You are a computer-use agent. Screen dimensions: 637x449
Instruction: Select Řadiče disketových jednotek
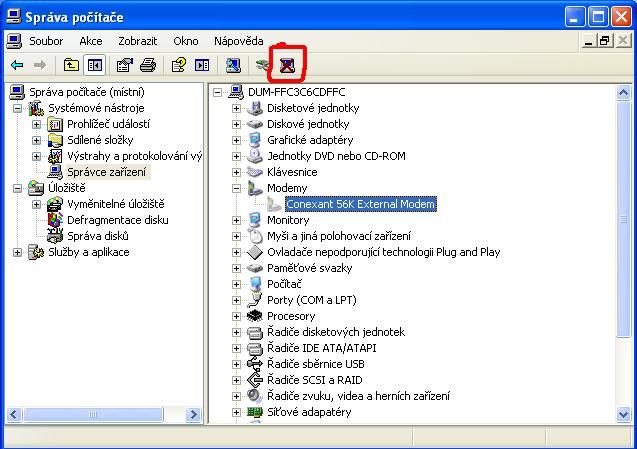(336, 332)
